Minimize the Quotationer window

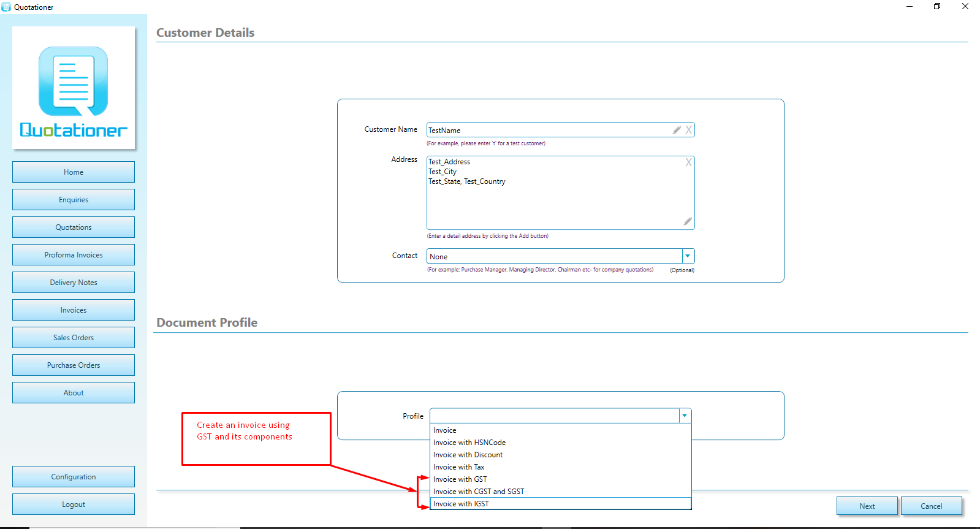point(910,7)
